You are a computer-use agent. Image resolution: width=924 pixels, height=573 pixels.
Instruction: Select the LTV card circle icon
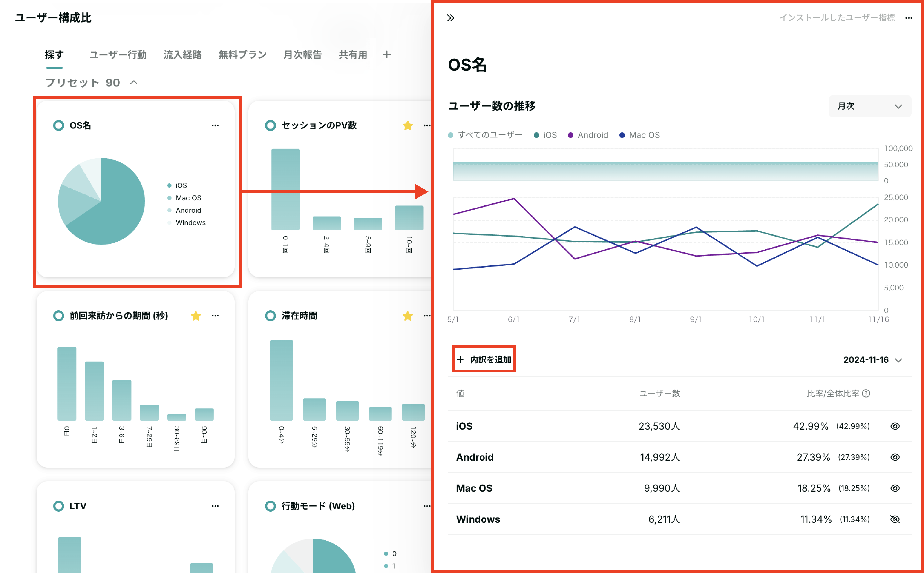click(x=58, y=506)
